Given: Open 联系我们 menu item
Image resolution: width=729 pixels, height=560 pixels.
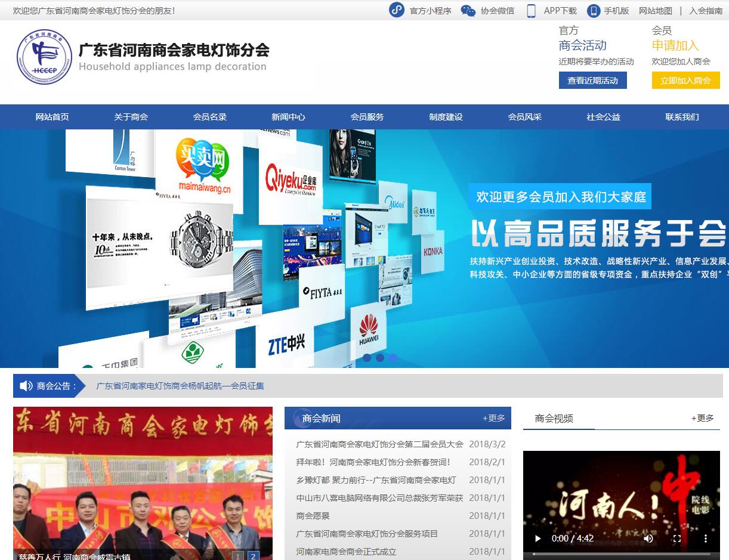Looking at the screenshot, I should click(682, 117).
